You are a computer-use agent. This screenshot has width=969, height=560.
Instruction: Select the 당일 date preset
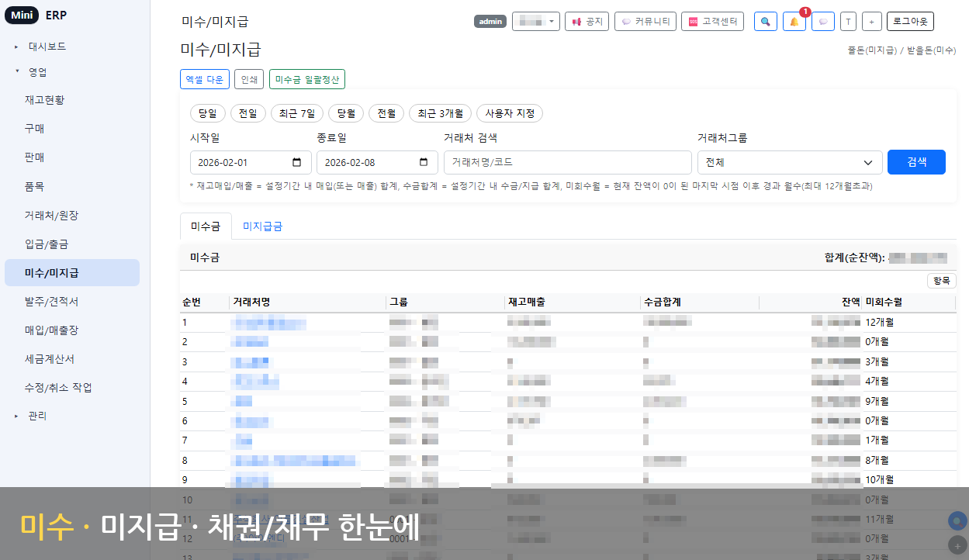pyautogui.click(x=207, y=113)
